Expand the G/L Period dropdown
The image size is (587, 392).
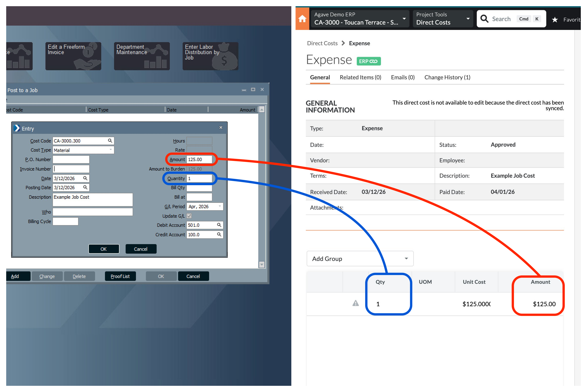(x=220, y=206)
